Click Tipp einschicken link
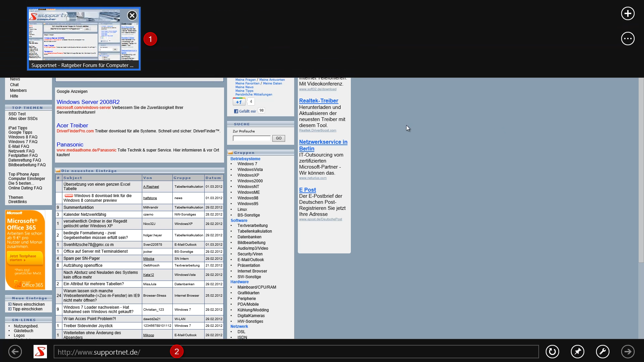The width and height of the screenshot is (644, 362). (28, 309)
